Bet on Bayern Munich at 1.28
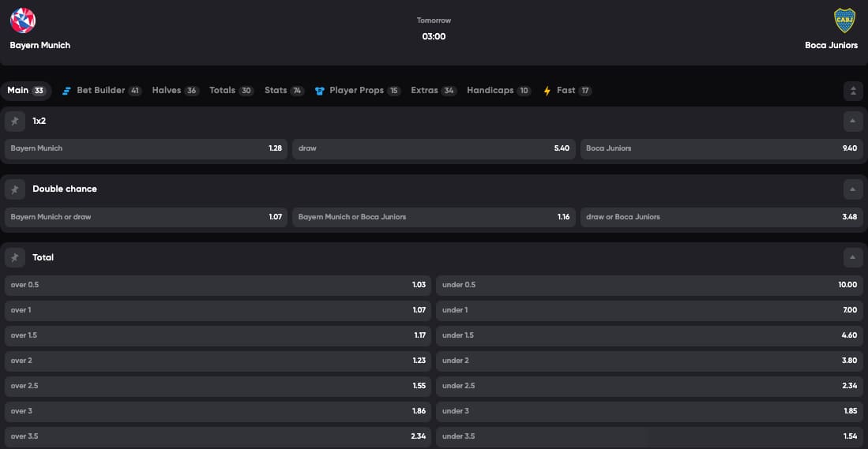This screenshot has width=868, height=449. pos(146,149)
